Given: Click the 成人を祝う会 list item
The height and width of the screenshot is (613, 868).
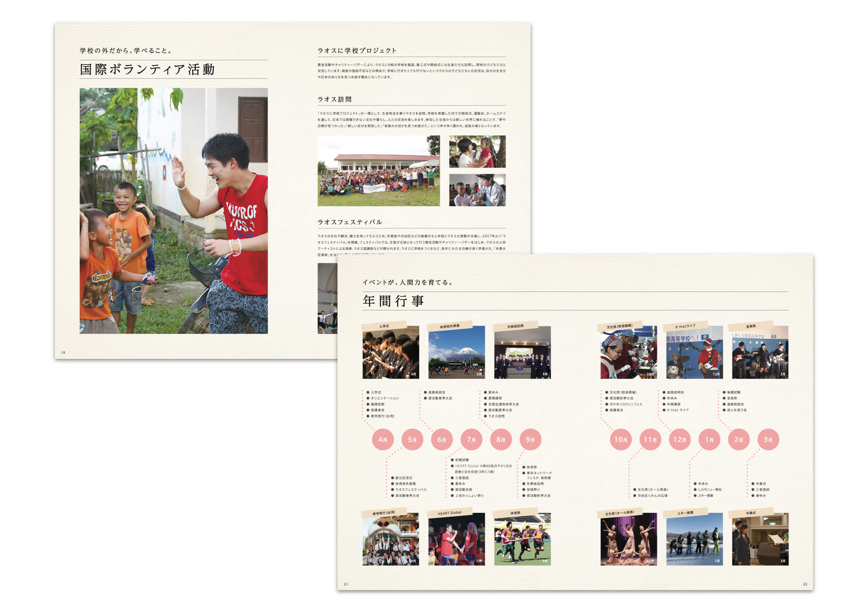Looking at the screenshot, I should (735, 410).
